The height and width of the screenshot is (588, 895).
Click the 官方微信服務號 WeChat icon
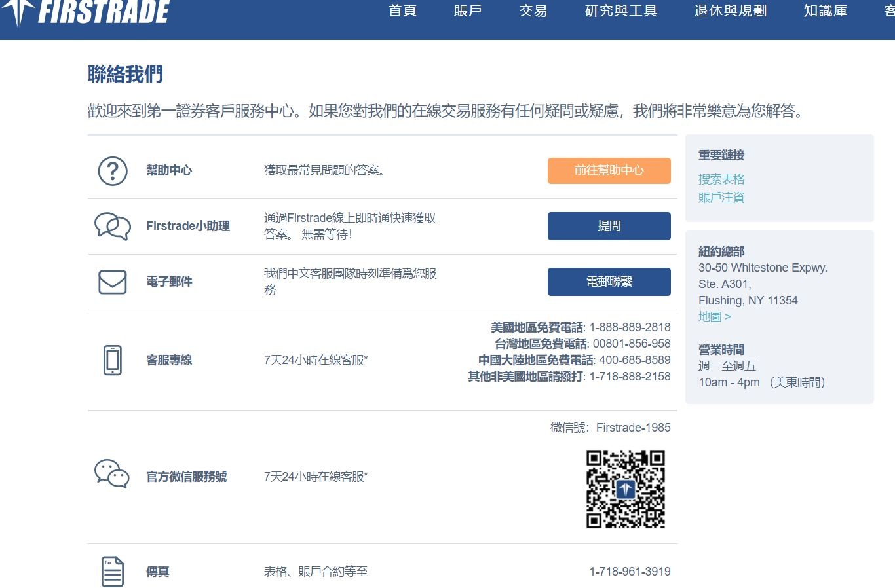[x=112, y=473]
